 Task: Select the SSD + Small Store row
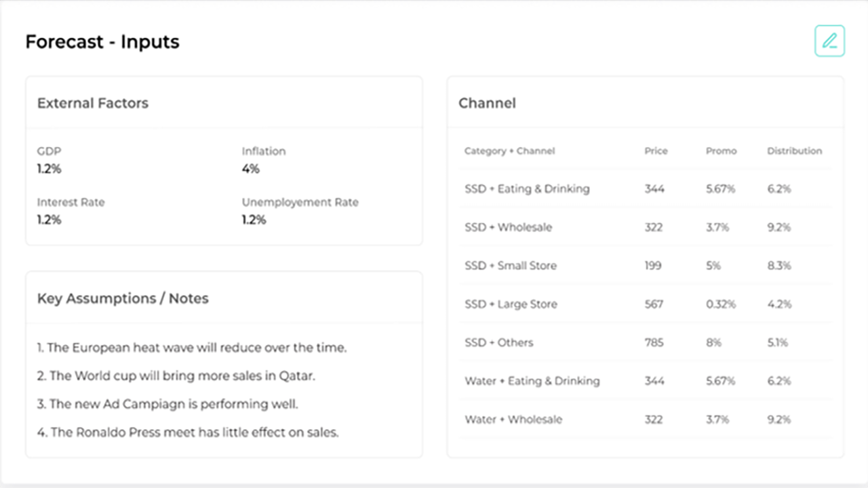click(x=511, y=266)
